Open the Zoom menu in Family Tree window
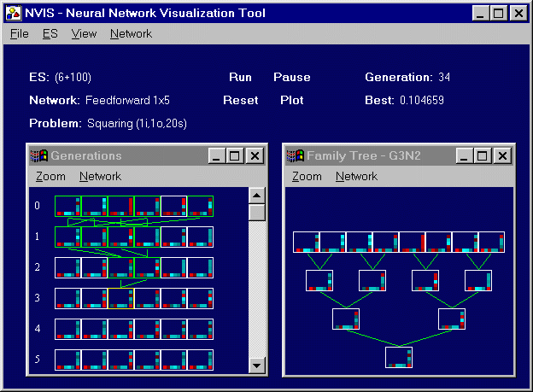Screen dimensions: 533x392 coord(307,176)
